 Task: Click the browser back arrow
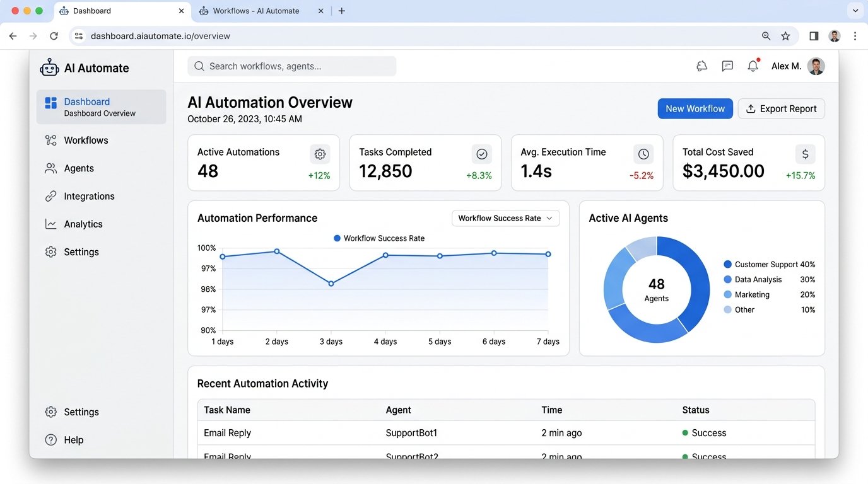coord(13,36)
